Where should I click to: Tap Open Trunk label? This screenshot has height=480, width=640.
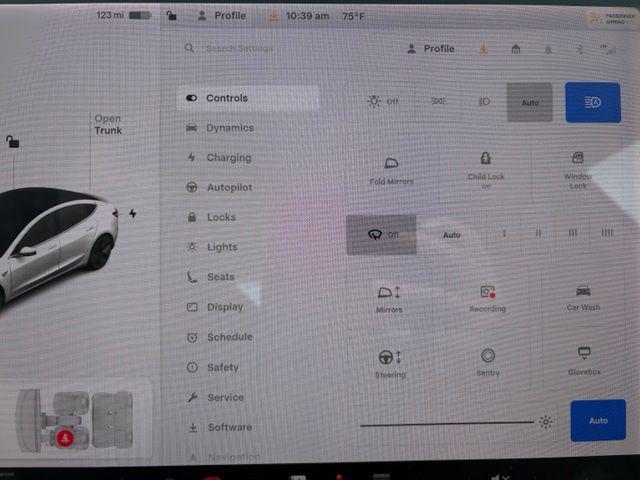pyautogui.click(x=108, y=124)
